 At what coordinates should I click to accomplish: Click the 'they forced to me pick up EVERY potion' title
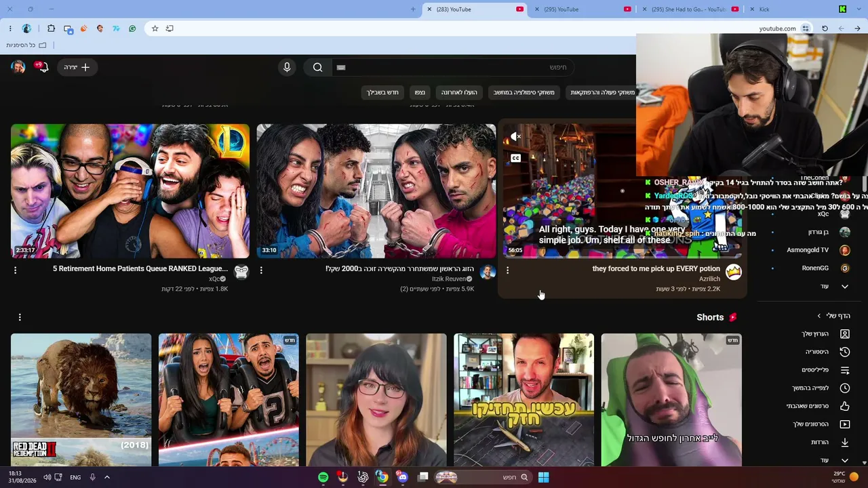coord(656,269)
